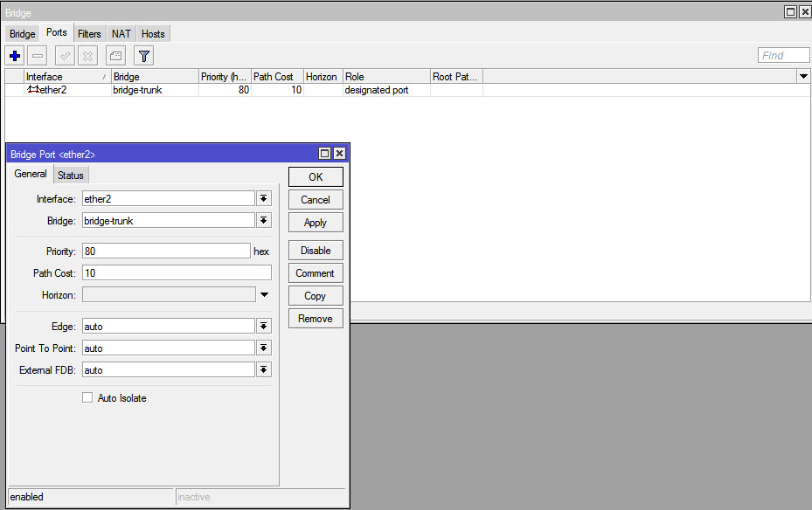
Task: Open the Status tab in dialog
Action: pyautogui.click(x=71, y=175)
